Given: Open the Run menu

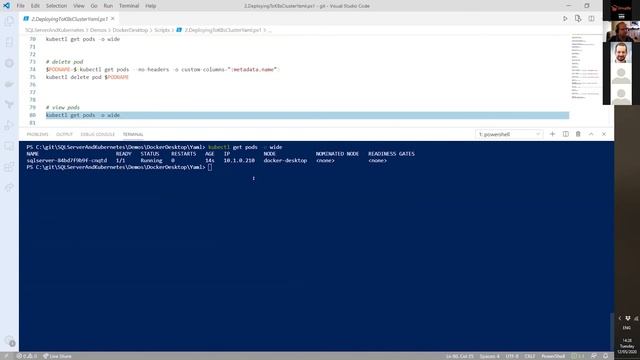Looking at the screenshot, I should point(108,6).
